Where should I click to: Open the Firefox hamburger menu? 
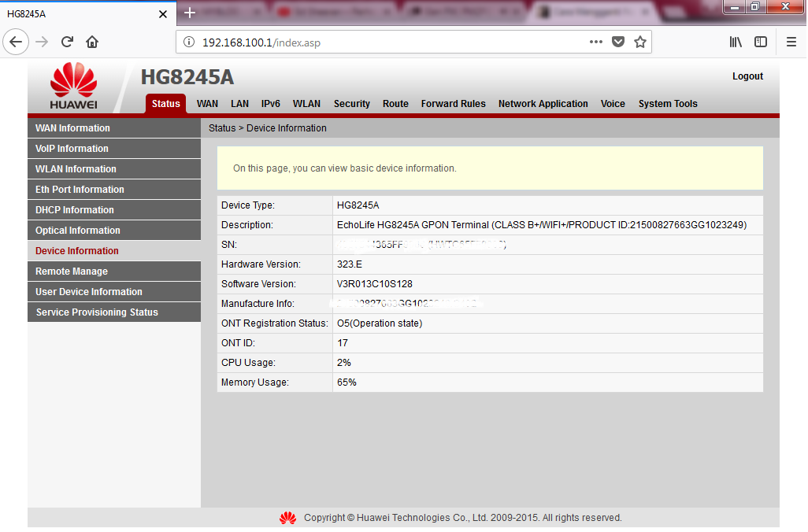(791, 42)
